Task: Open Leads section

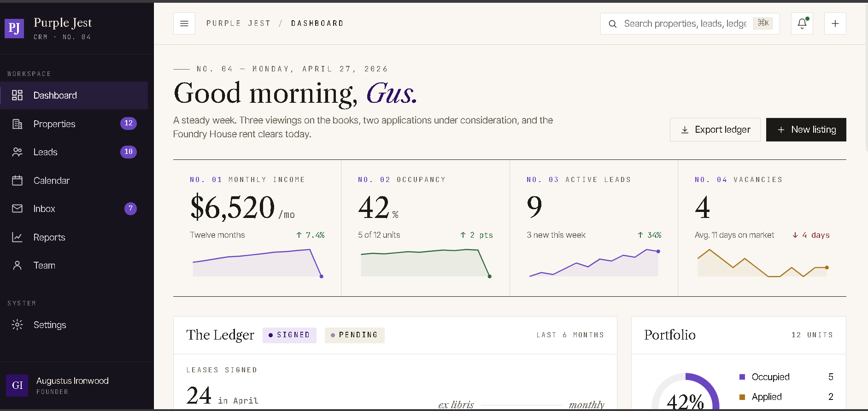Action: pos(74,152)
